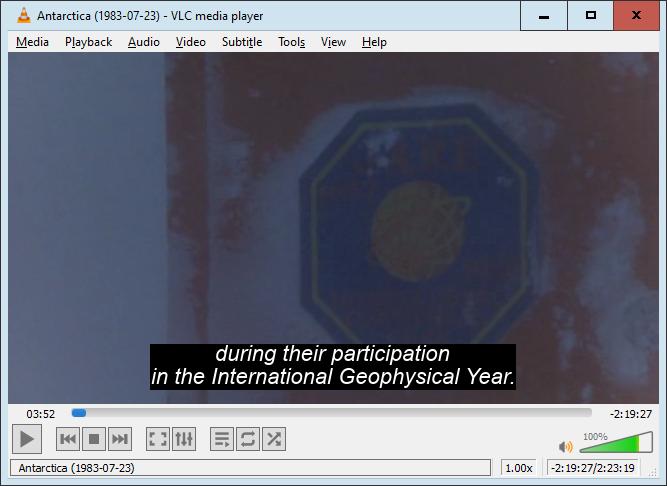The image size is (667, 486).
Task: Click the Play button
Action: coord(27,439)
